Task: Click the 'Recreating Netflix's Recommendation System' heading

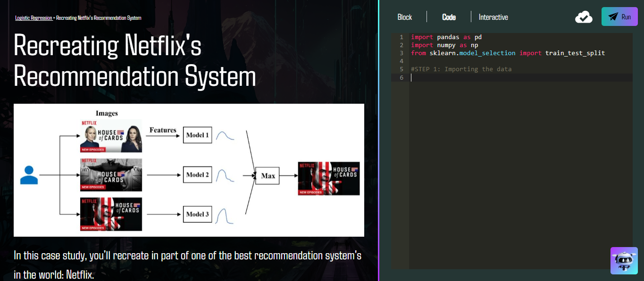Action: 135,61
